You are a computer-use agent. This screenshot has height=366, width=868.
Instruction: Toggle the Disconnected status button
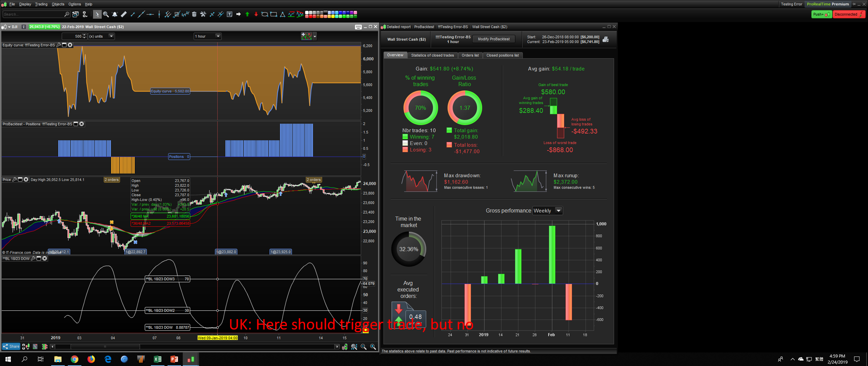point(849,14)
